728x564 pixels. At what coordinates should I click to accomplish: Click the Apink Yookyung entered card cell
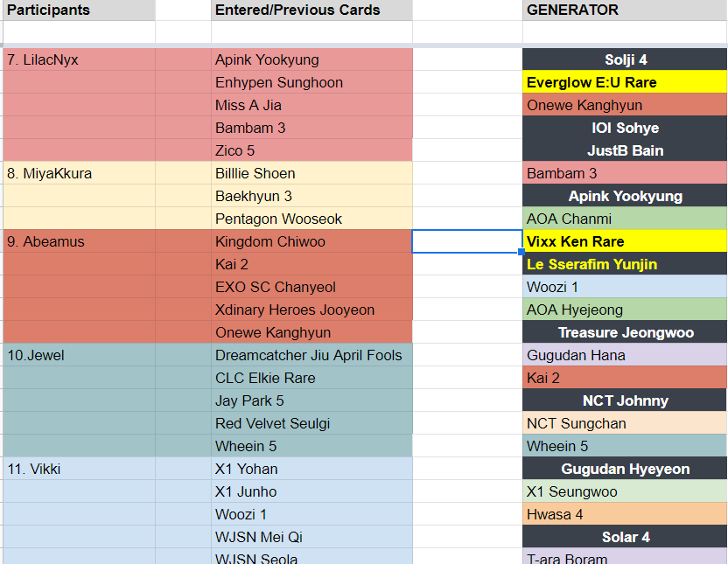click(x=311, y=59)
